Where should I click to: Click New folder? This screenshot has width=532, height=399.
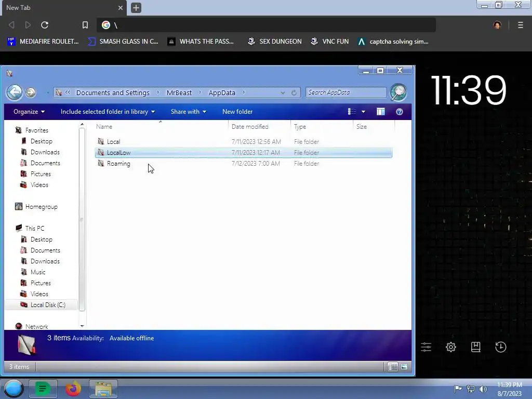237,112
